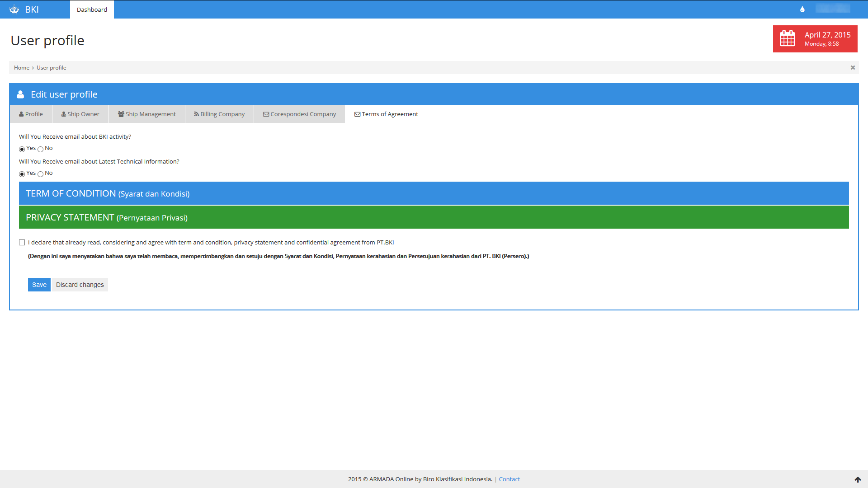The width and height of the screenshot is (868, 488).
Task: Expand the TERM OF CONDITION section
Action: click(108, 194)
